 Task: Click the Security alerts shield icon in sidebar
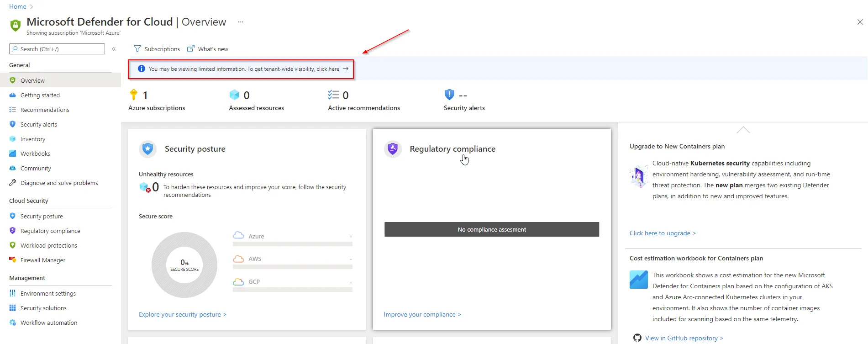pyautogui.click(x=13, y=124)
